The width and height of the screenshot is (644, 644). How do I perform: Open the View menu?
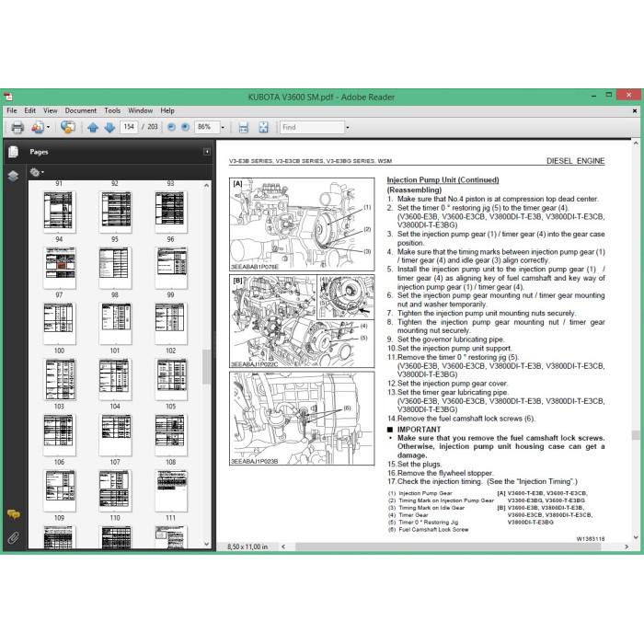50,110
